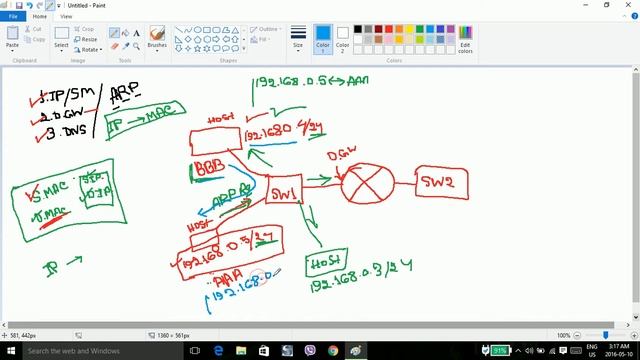640x360 pixels.
Task: Click the rectangular Select button
Action: (x=62, y=33)
